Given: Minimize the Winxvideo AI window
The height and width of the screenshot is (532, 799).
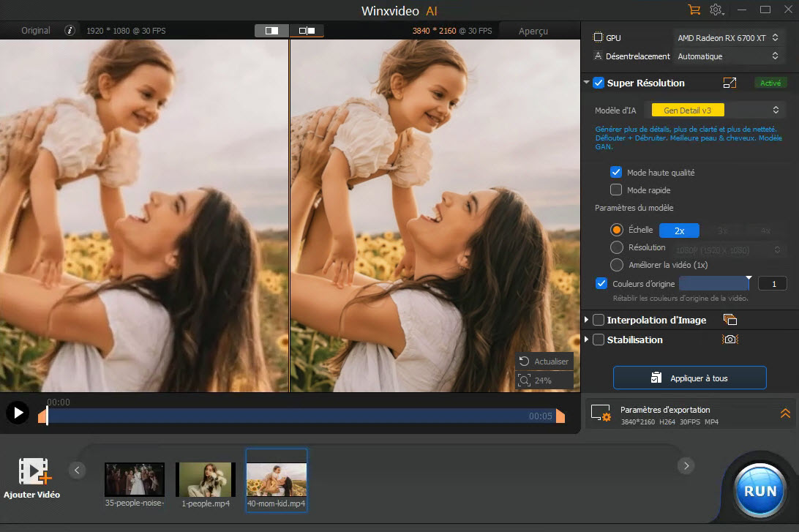Looking at the screenshot, I should (742, 10).
